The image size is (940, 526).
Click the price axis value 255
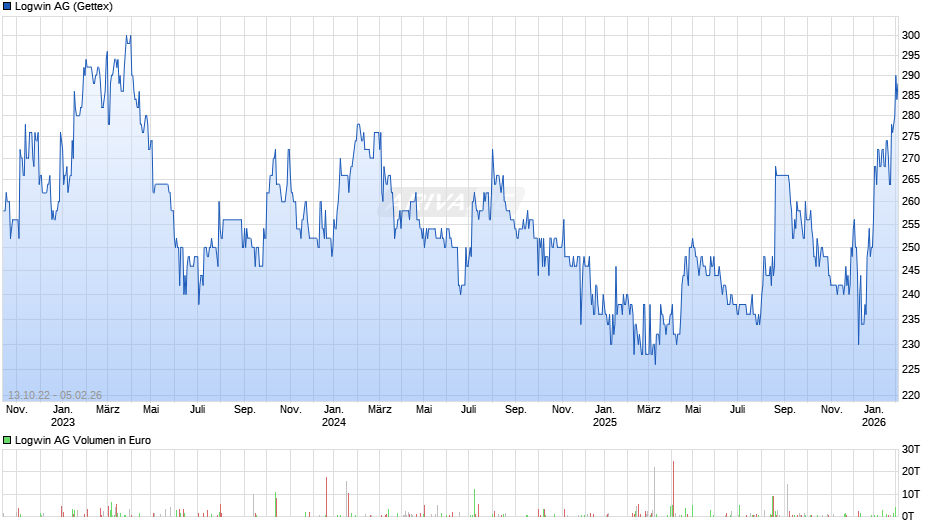pos(911,224)
